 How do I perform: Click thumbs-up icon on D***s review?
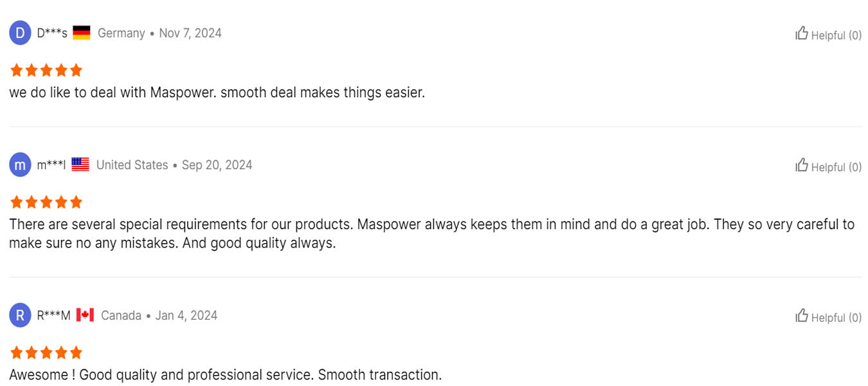tap(801, 33)
